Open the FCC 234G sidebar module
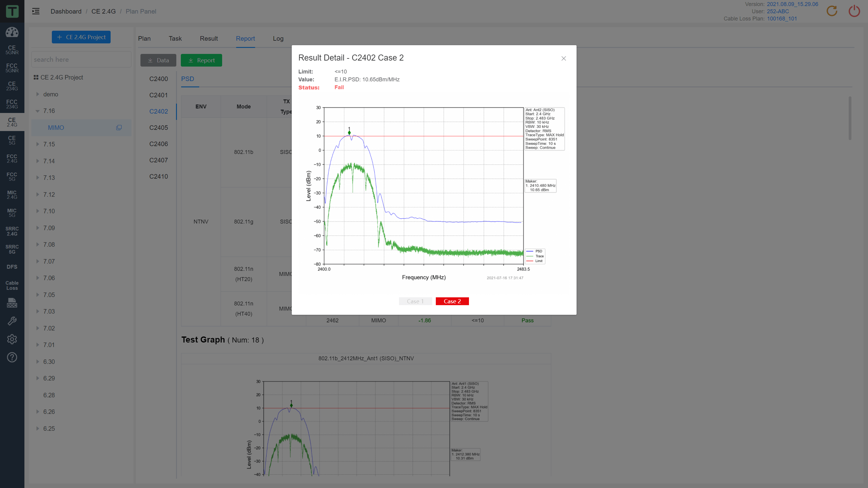868x488 pixels. pos(12,104)
